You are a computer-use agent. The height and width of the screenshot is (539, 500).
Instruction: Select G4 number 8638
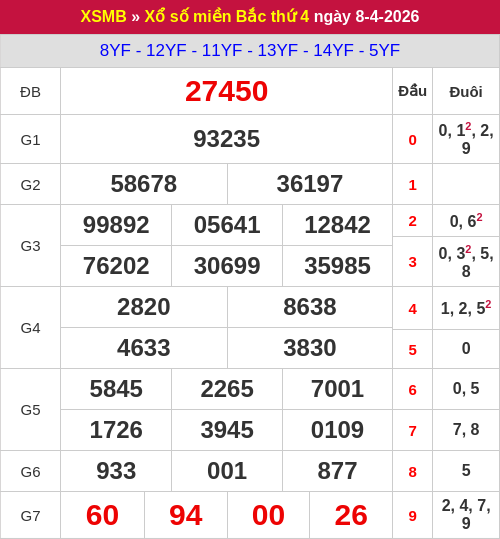tap(310, 307)
